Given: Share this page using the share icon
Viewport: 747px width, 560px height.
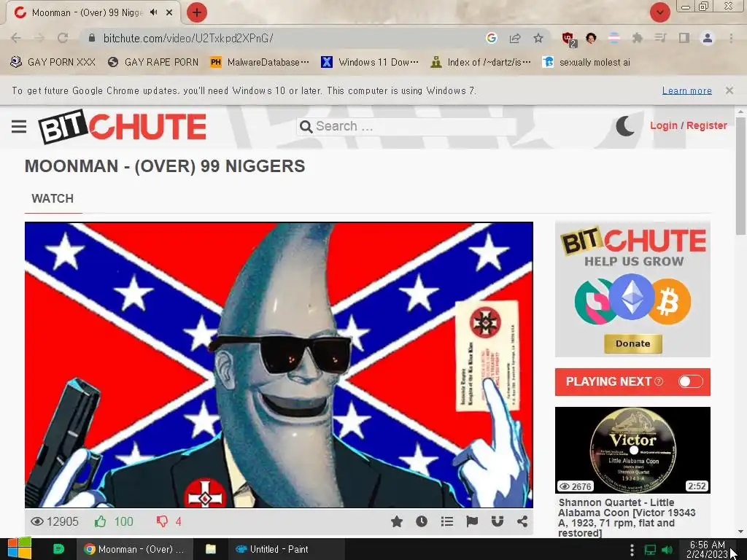Looking at the screenshot, I should pyautogui.click(x=515, y=38).
